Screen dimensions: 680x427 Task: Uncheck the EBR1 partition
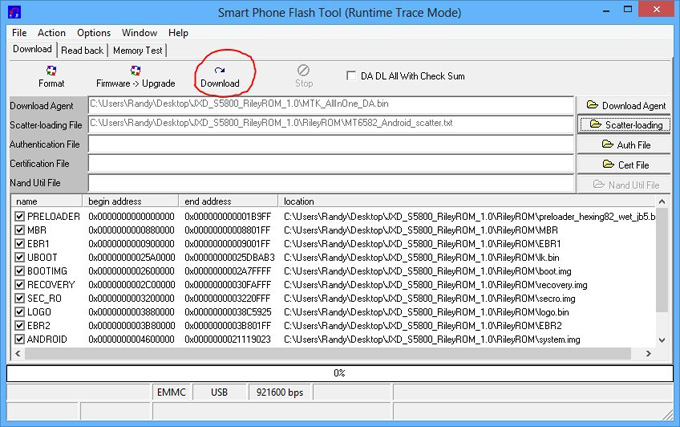(x=20, y=244)
